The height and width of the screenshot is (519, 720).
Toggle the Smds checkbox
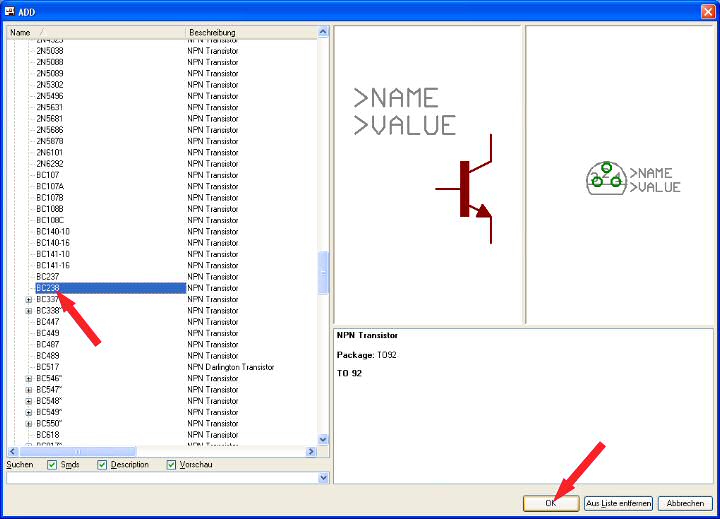pos(53,465)
